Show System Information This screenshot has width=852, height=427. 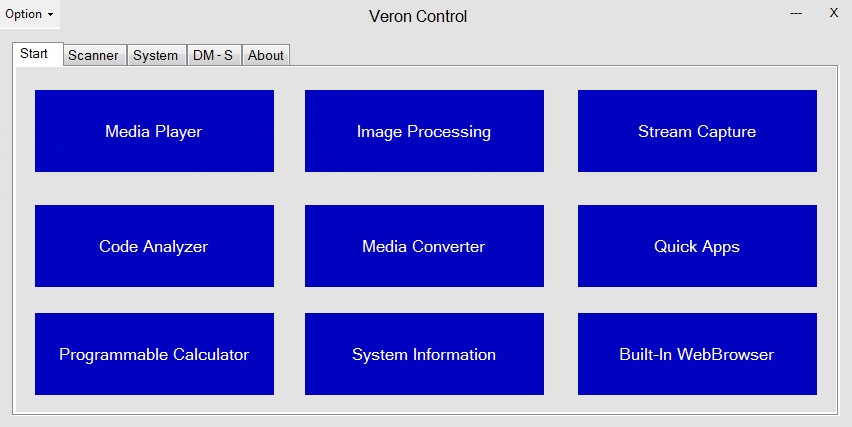[x=424, y=354]
